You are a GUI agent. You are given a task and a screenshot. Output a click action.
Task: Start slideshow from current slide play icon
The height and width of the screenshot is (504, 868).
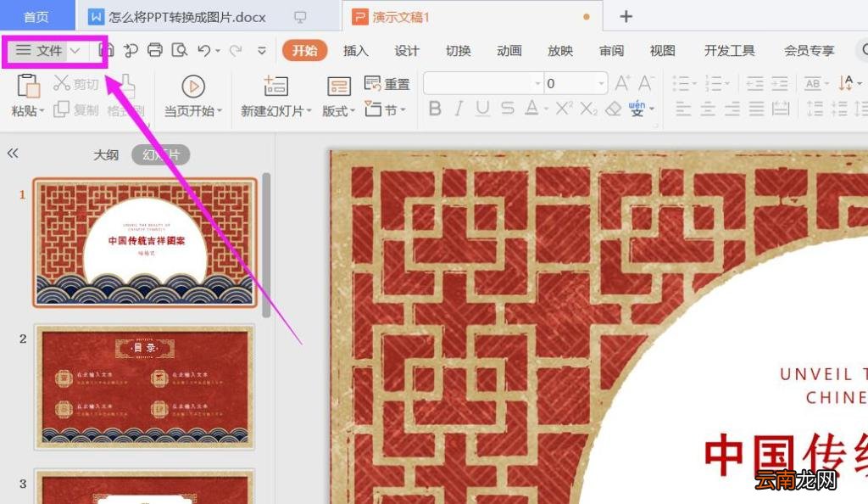point(193,87)
